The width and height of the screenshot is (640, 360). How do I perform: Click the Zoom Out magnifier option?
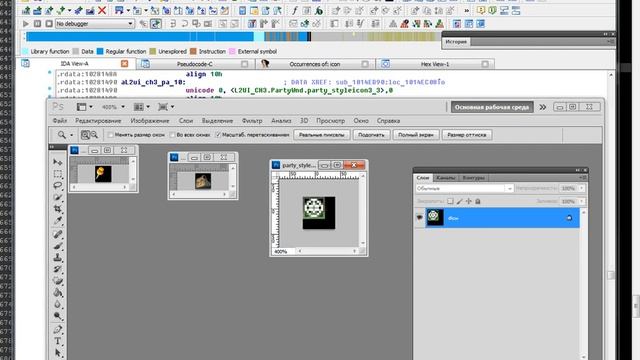pos(94,135)
